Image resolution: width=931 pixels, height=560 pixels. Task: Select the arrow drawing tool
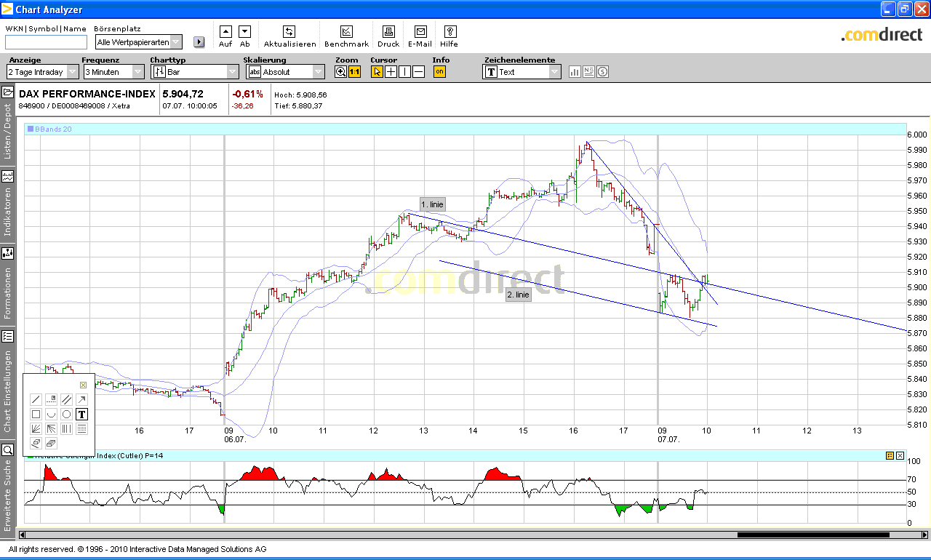(81, 399)
